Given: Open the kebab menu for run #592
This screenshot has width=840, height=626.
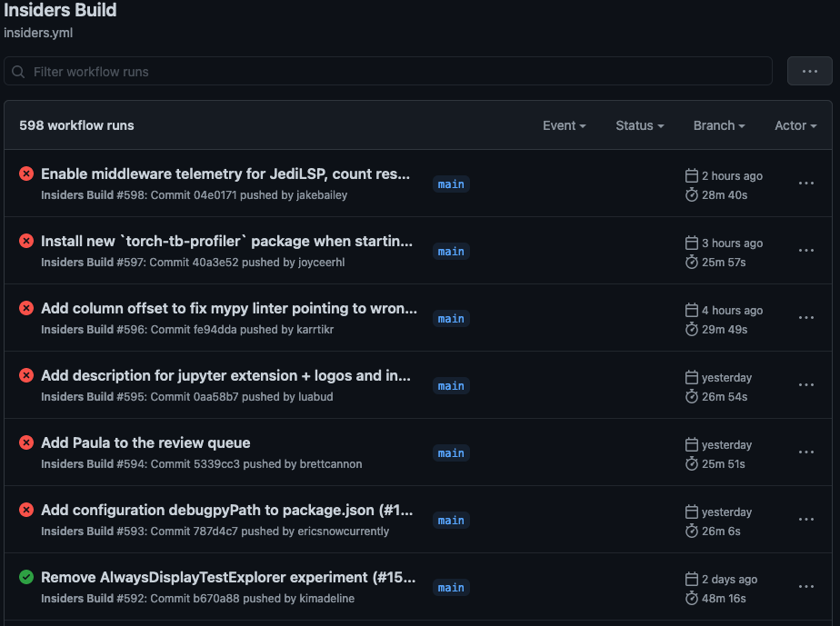Looking at the screenshot, I should tap(805, 586).
